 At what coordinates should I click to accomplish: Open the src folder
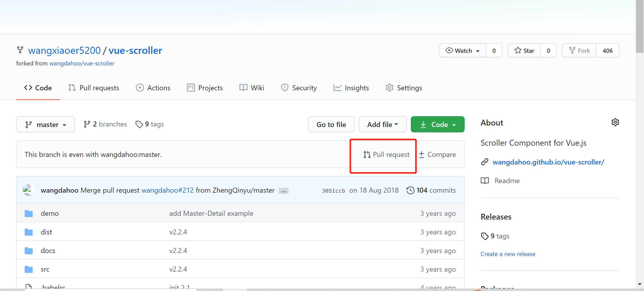point(45,269)
